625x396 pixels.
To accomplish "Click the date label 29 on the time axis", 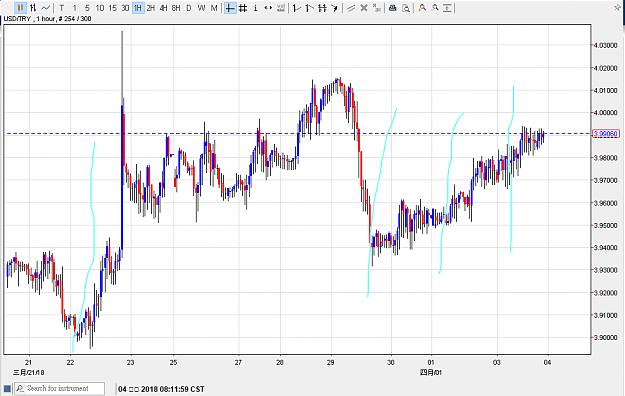I will tap(330, 363).
